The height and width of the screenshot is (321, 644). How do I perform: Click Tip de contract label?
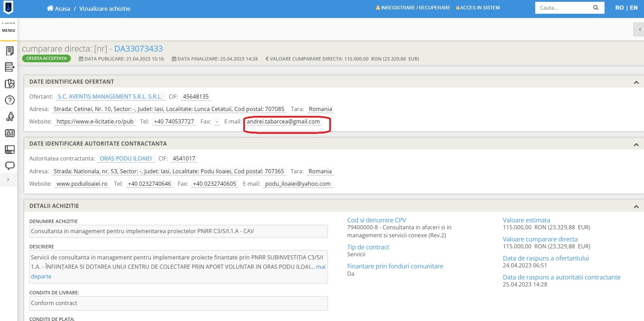368,247
